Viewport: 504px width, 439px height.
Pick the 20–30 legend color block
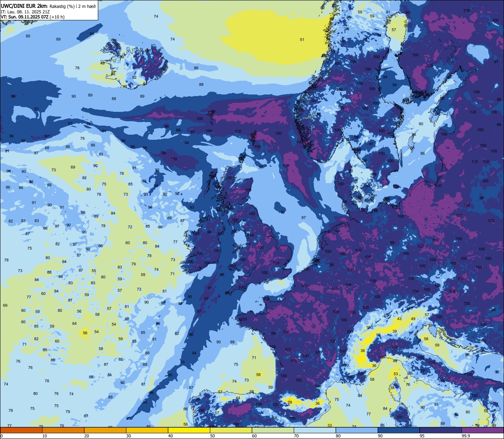(105, 430)
